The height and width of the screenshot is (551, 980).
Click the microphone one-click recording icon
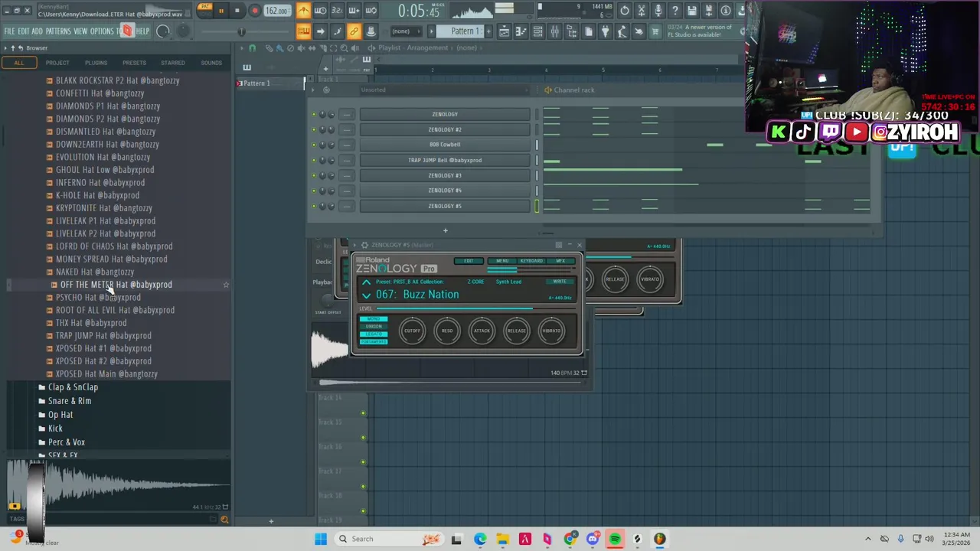658,11
